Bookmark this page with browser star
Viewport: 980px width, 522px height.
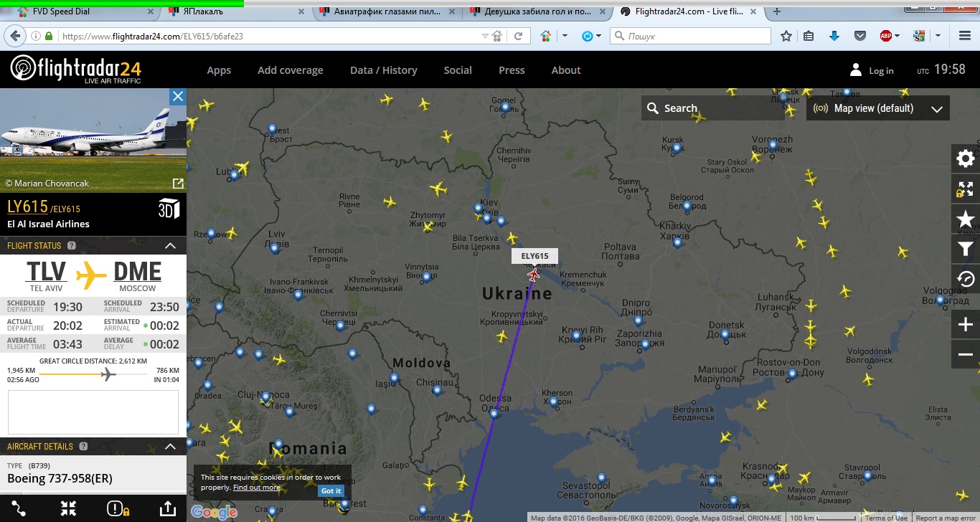pyautogui.click(x=786, y=36)
